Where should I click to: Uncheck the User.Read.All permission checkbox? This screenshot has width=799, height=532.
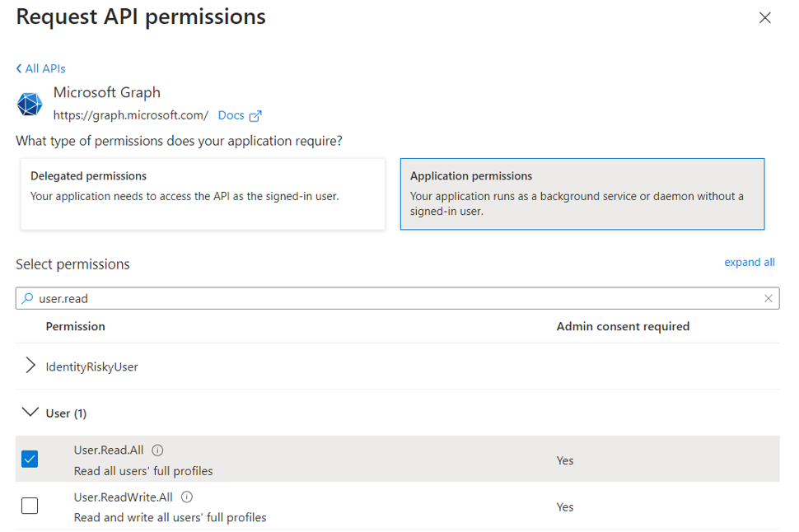(x=30, y=460)
